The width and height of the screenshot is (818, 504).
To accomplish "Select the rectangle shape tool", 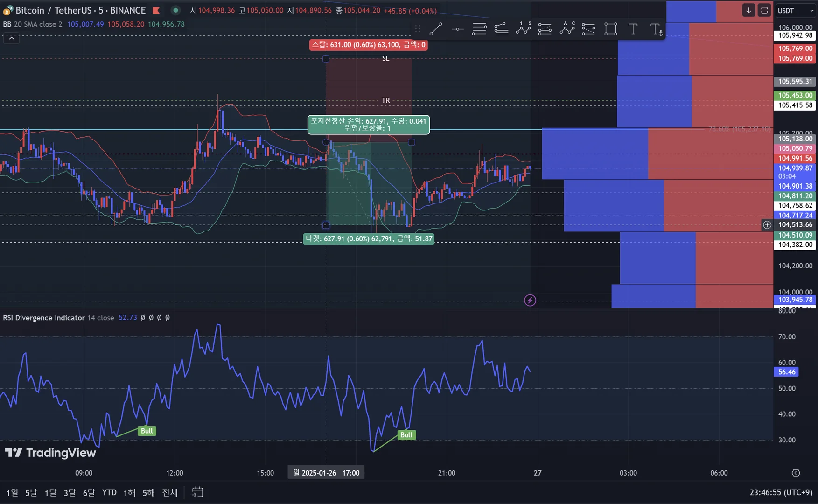I will click(x=610, y=29).
